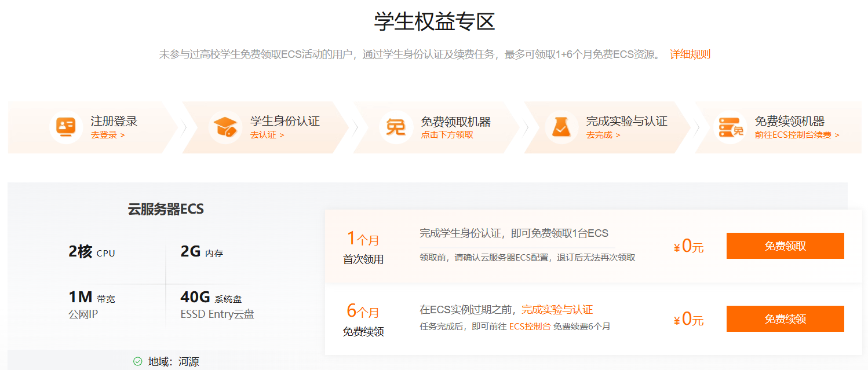Click the 点击下方领取 text link

[447, 135]
